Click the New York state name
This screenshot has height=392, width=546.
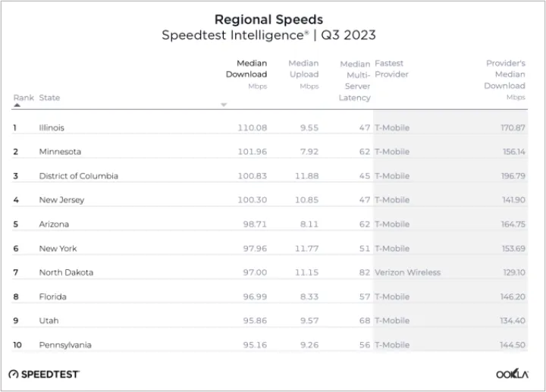click(58, 249)
